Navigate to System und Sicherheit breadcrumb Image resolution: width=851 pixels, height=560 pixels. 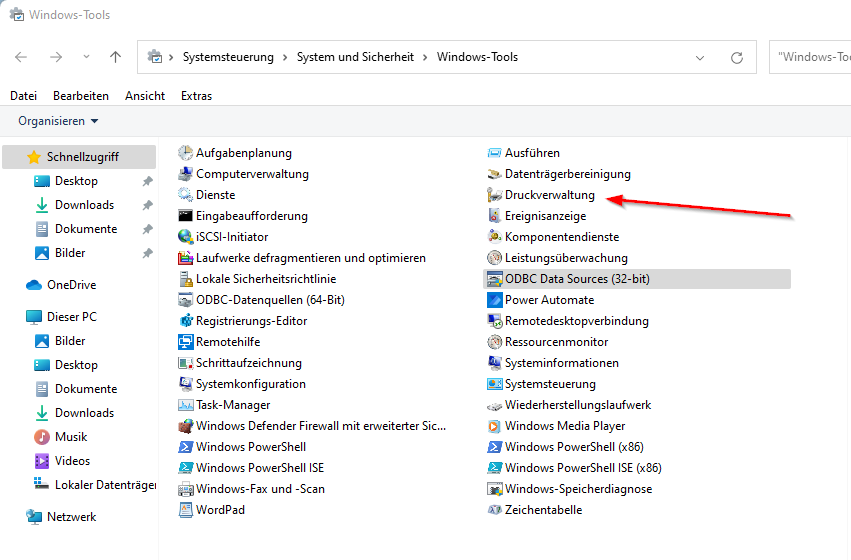(355, 57)
